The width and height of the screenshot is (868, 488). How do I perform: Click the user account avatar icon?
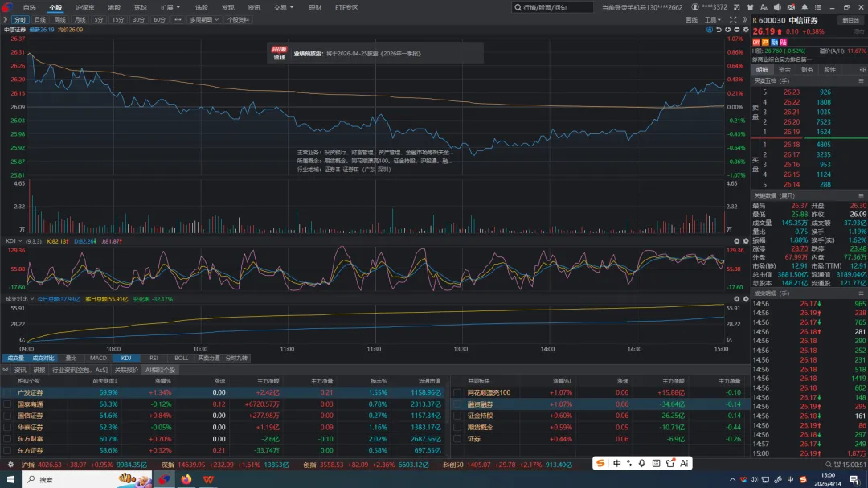(x=694, y=8)
